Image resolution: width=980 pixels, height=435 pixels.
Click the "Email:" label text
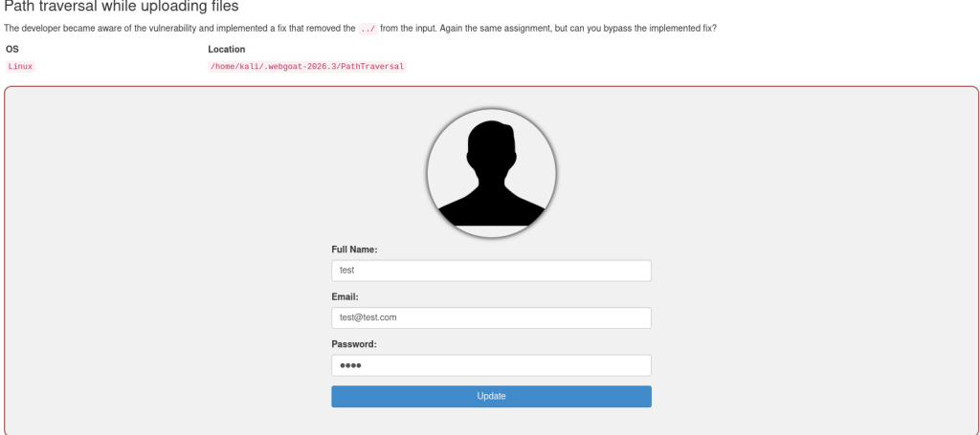pos(345,297)
